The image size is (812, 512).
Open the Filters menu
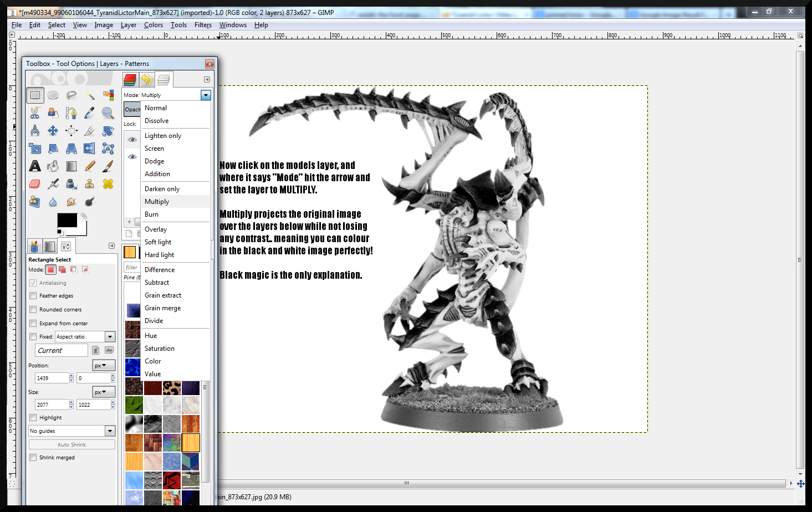[x=203, y=25]
